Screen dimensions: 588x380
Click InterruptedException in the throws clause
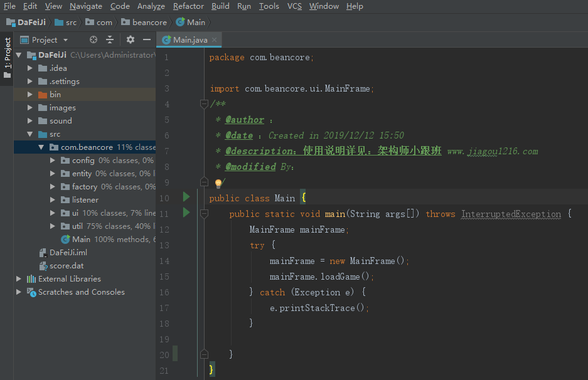tap(511, 214)
